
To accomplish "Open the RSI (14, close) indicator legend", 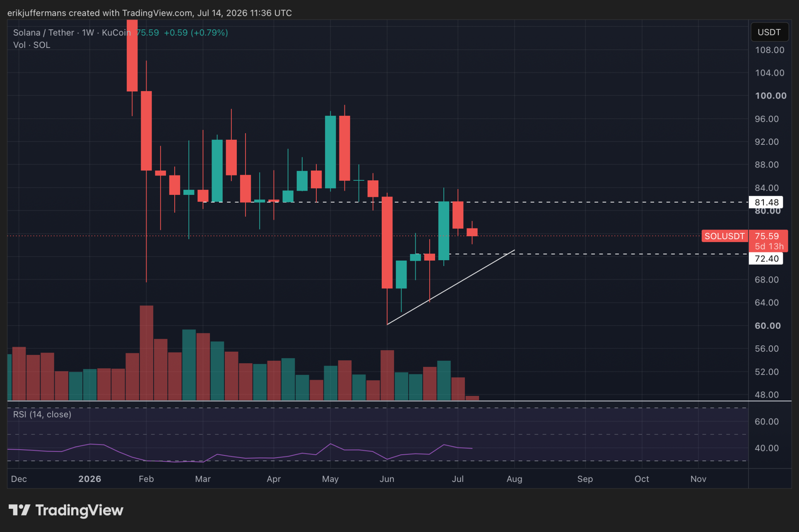I will pos(42,415).
